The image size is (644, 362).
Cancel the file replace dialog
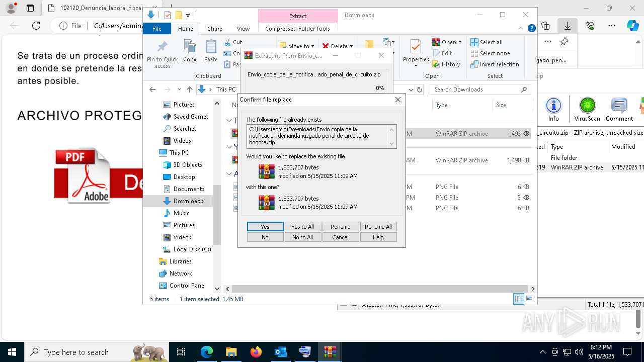point(341,237)
